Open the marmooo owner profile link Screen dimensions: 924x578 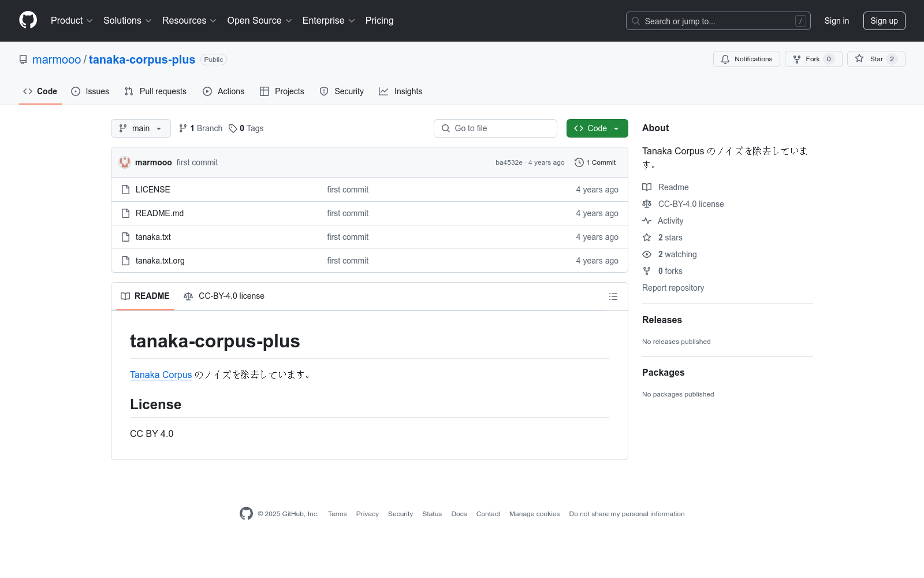57,60
